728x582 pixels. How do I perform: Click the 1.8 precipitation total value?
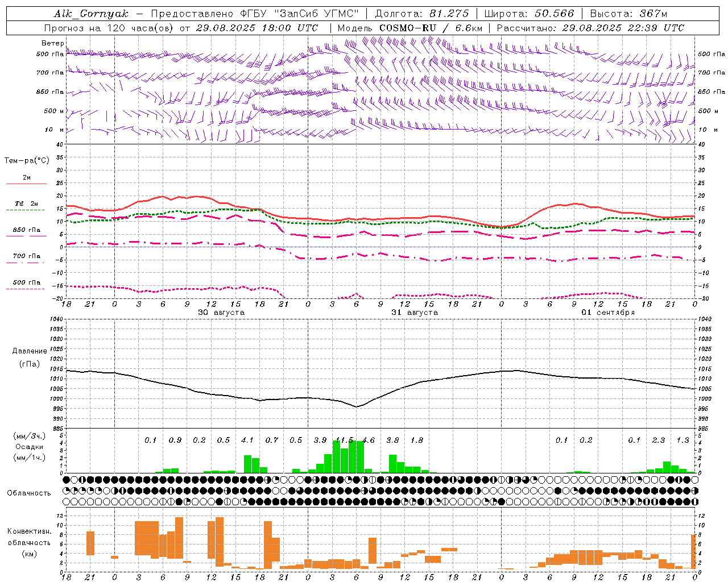(x=417, y=440)
